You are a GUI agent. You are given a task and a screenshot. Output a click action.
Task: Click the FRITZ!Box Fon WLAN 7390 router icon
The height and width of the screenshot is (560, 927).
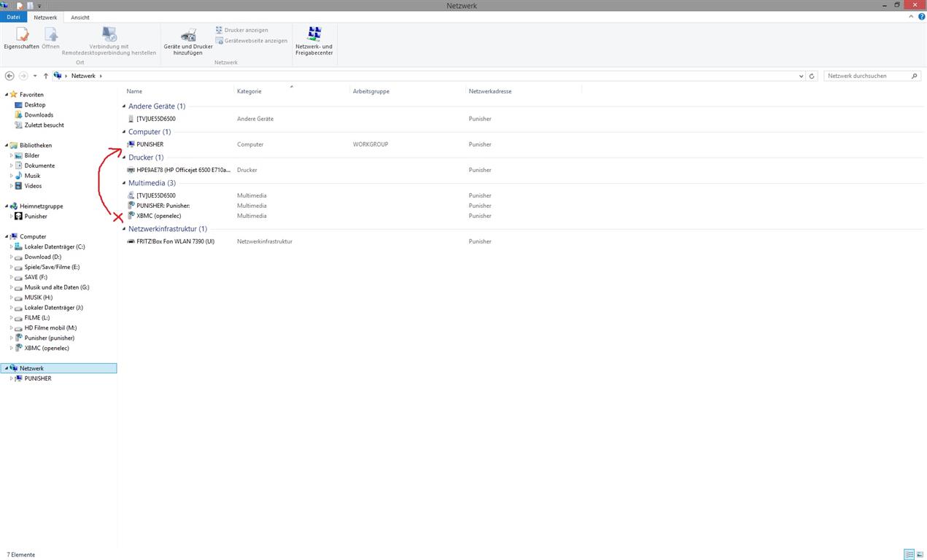(131, 241)
